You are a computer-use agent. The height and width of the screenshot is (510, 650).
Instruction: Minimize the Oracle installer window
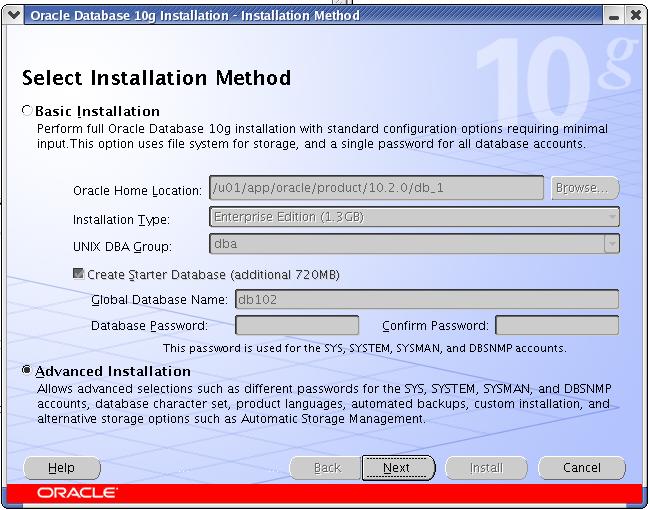[612, 16]
